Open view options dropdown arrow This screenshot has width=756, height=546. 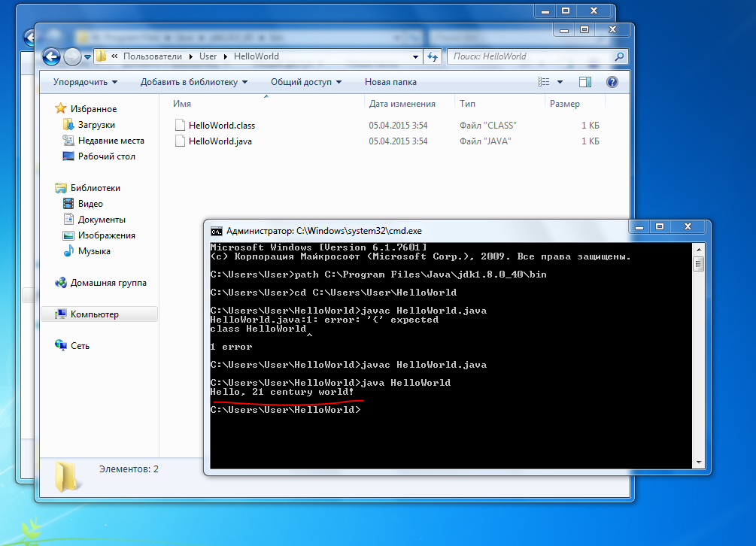pos(560,82)
